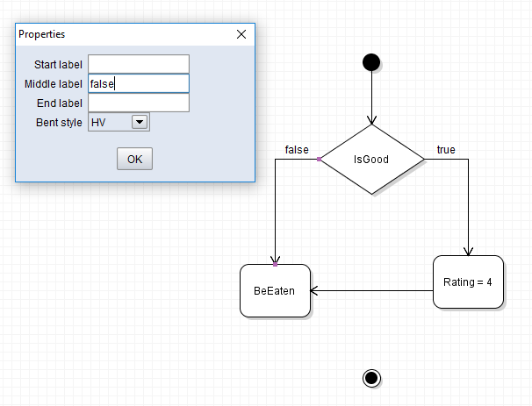Click the black initial node circle
Screen dimensions: 532x406
(x=371, y=61)
